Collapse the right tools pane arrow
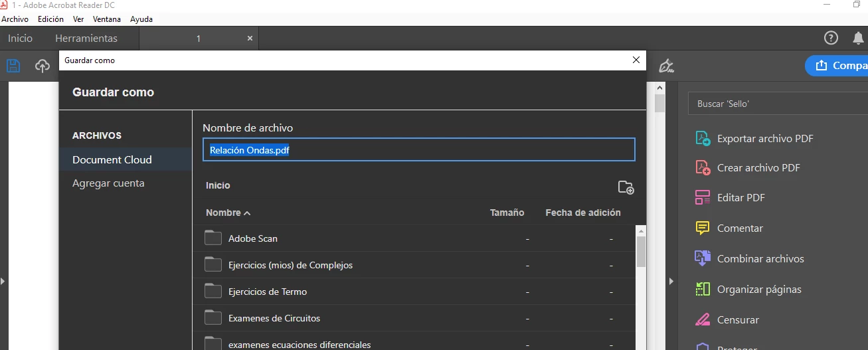Image resolution: width=868 pixels, height=350 pixels. [671, 282]
